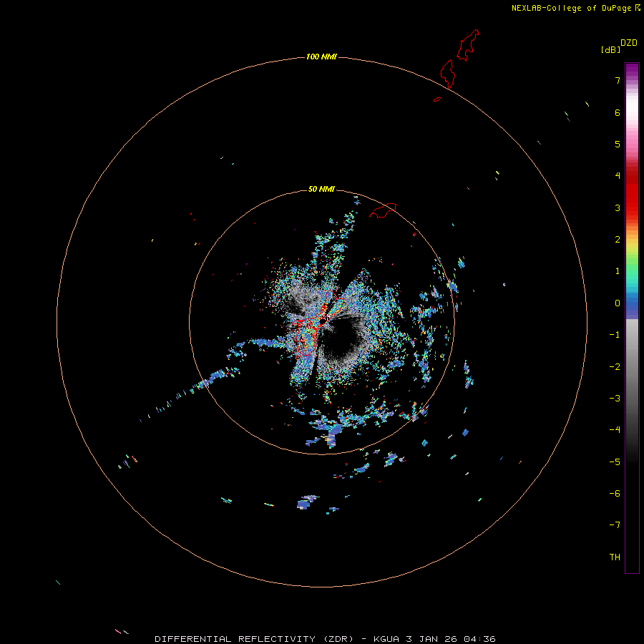Click the -5 value on color scale
This screenshot has height=644, width=644.
615,462
